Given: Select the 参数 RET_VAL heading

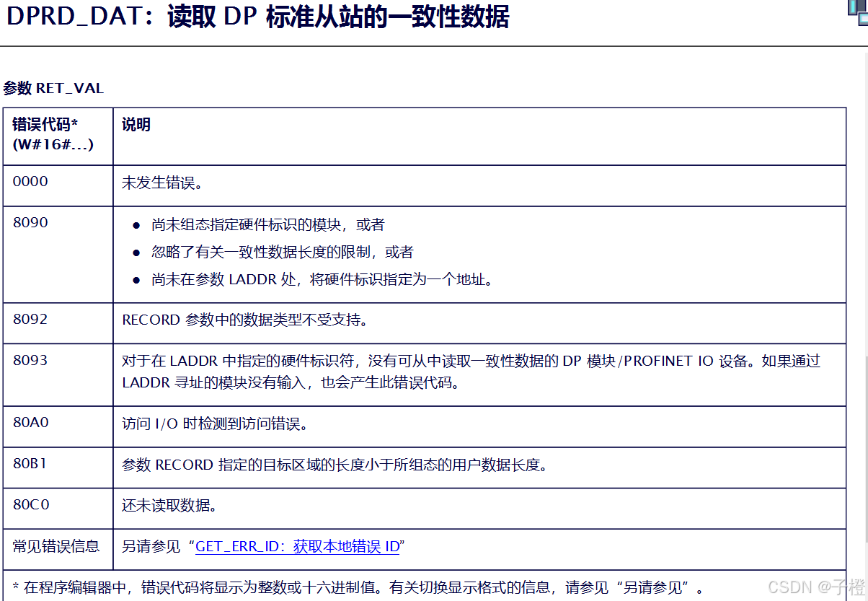Looking at the screenshot, I should coord(53,88).
